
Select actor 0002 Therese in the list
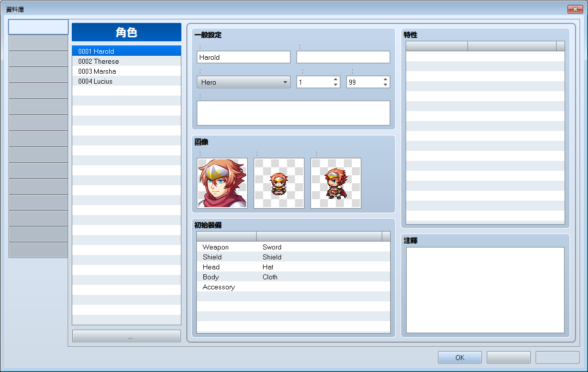(x=127, y=61)
